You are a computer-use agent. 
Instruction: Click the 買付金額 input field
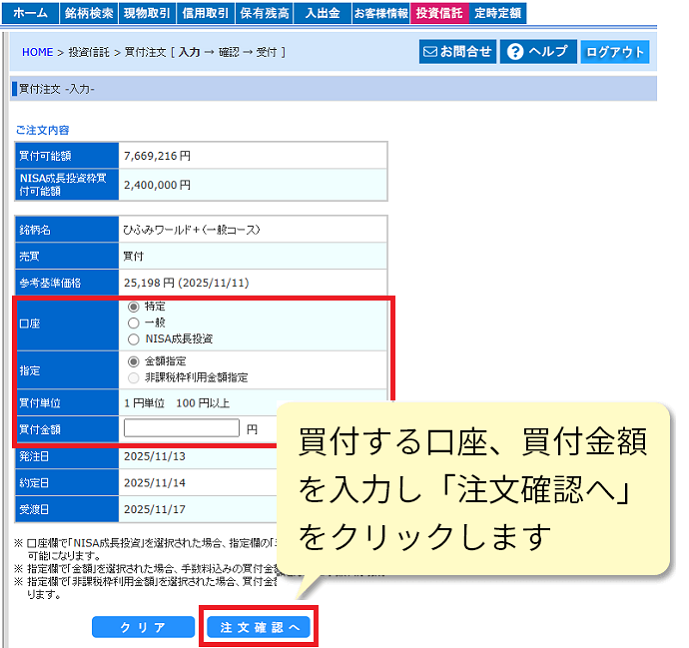(x=182, y=428)
